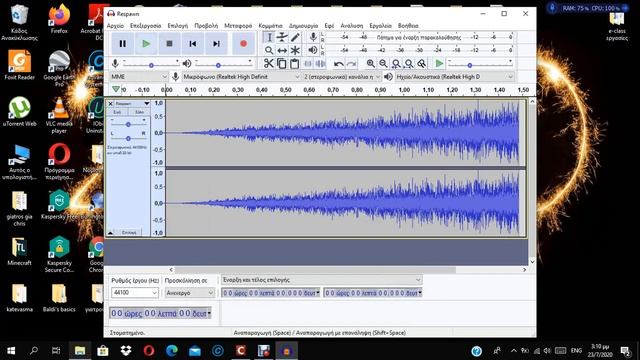The image size is (640, 360).
Task: Cut selection with the scissors icon
Action: pos(269,64)
